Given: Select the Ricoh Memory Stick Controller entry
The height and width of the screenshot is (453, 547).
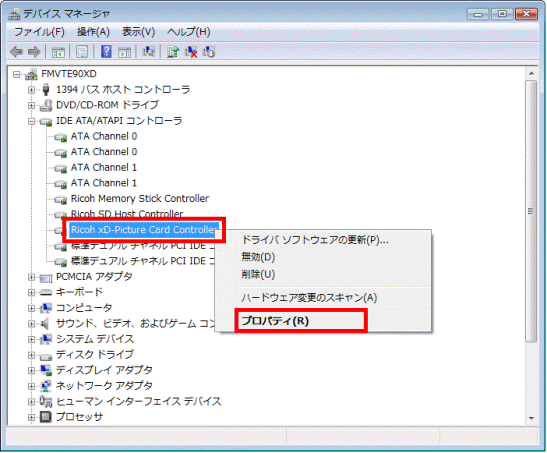Looking at the screenshot, I should click(140, 198).
